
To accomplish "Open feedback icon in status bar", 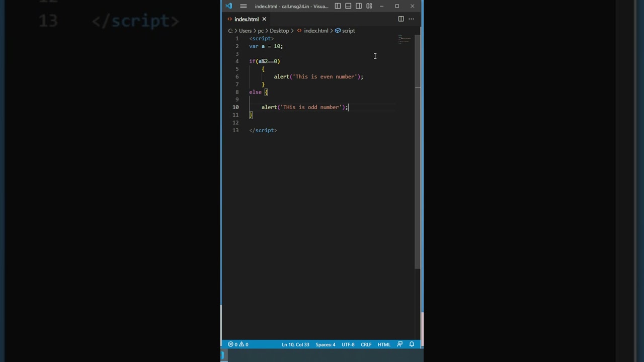I will click(400, 344).
